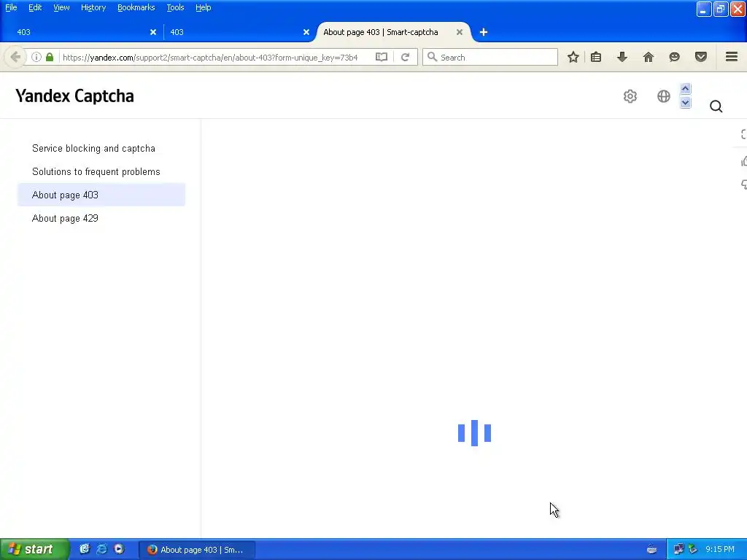This screenshot has width=747, height=560.
Task: Click Firefox taskbar button About page 403
Action: [197, 550]
